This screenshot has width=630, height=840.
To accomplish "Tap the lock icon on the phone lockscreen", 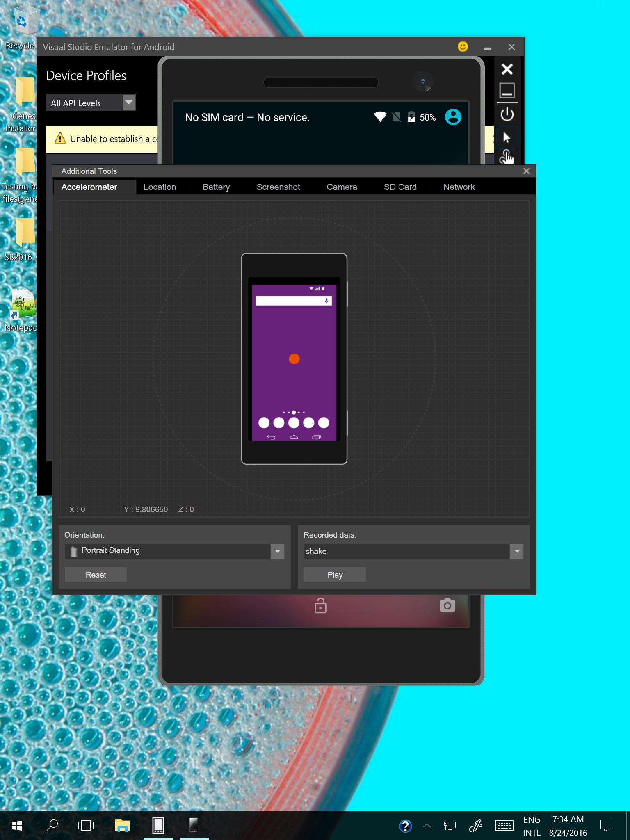I will pos(320,605).
